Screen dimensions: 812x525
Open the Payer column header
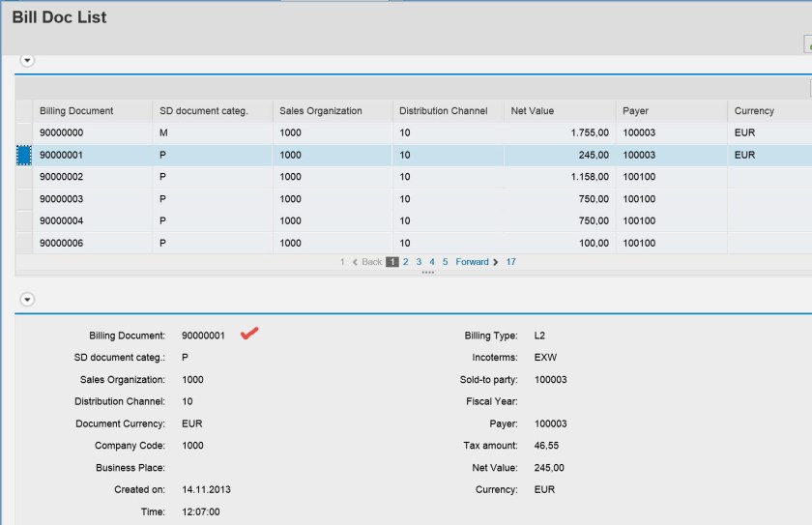[x=635, y=111]
